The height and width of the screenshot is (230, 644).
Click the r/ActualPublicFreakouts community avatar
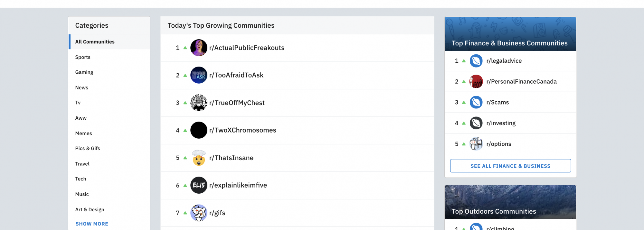[x=199, y=48]
